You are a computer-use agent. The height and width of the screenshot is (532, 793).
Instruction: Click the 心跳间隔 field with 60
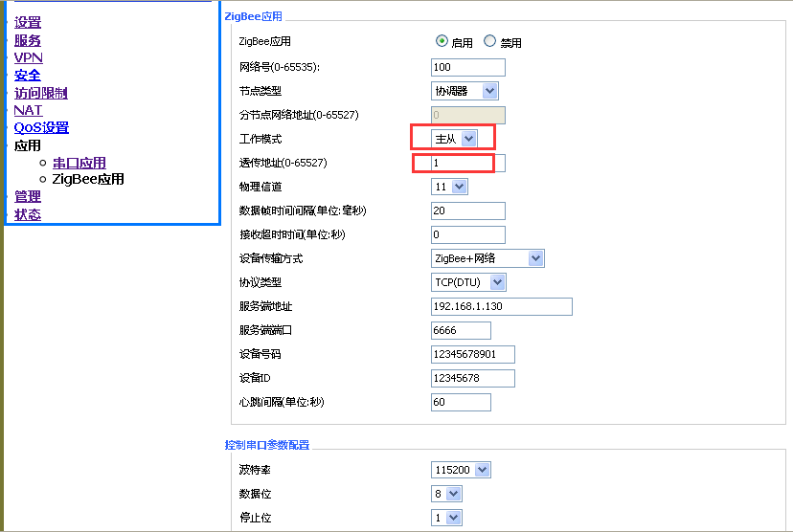pyautogui.click(x=461, y=402)
